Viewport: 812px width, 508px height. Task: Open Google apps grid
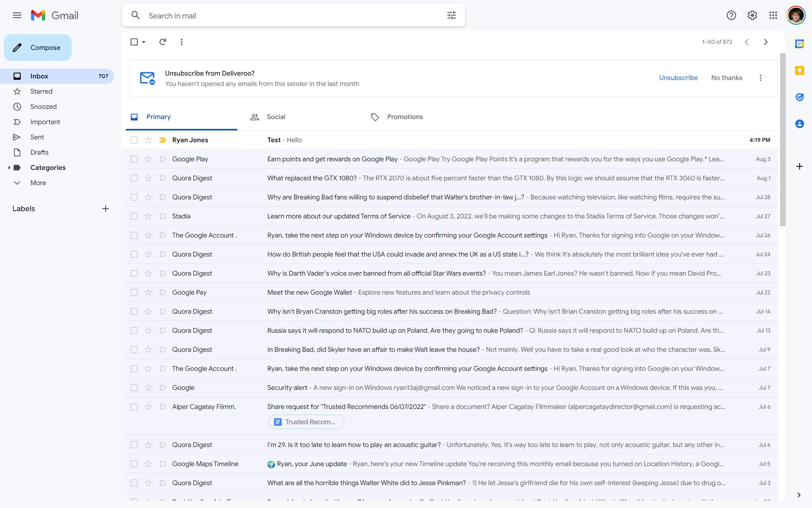pos(773,16)
